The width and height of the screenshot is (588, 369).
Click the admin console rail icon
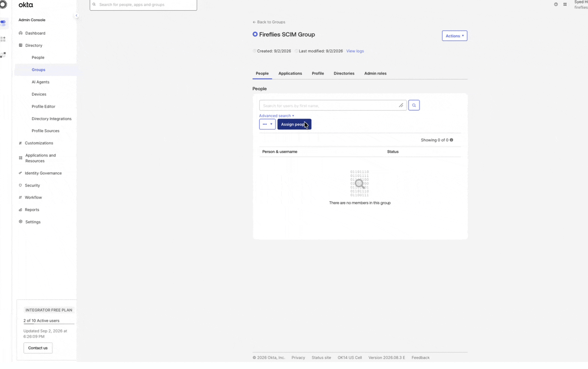coord(3,23)
